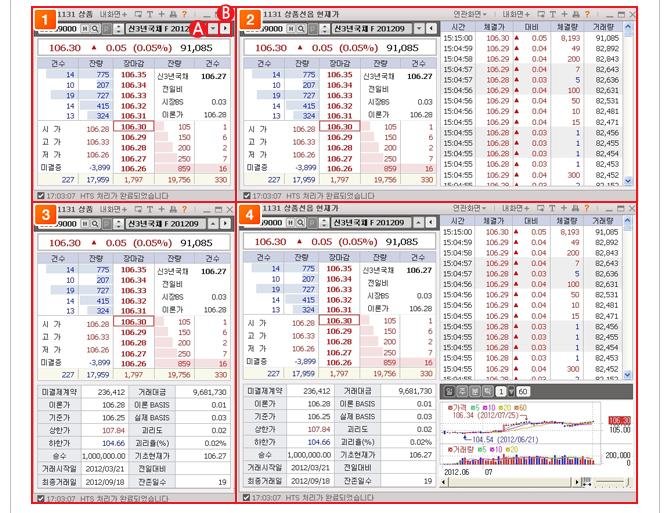Click 시간 column header in top-right tick list
670x513 pixels.
pos(458,27)
